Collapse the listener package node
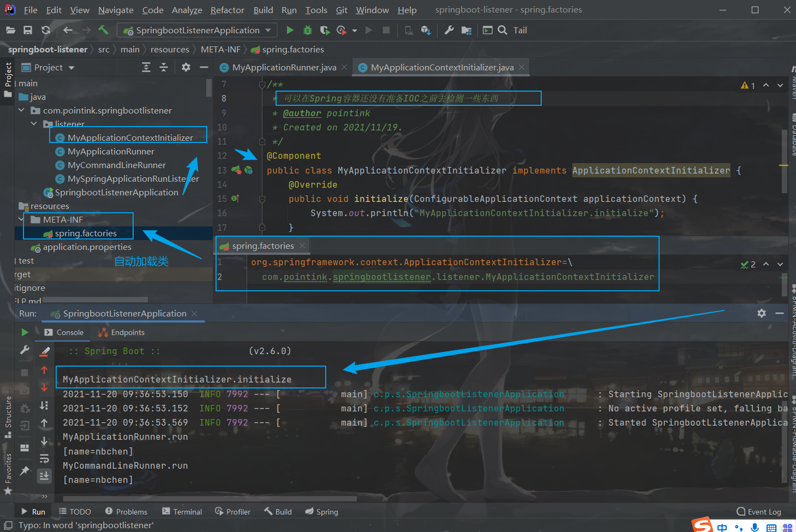The height and width of the screenshot is (532, 796). pos(34,124)
